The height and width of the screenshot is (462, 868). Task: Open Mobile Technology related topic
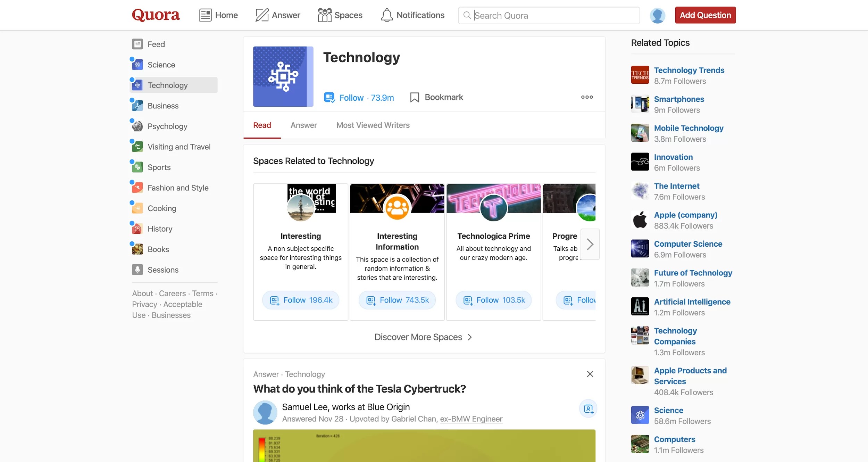click(689, 128)
